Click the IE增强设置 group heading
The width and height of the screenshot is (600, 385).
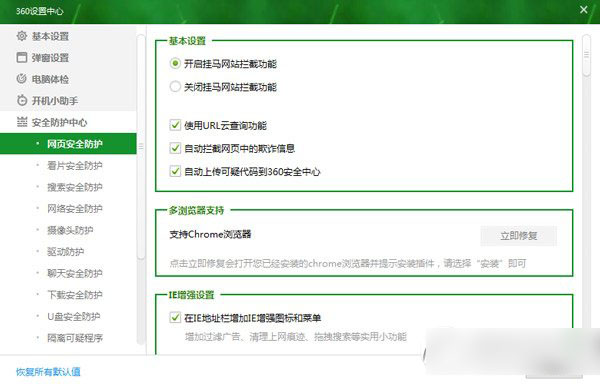(x=192, y=295)
